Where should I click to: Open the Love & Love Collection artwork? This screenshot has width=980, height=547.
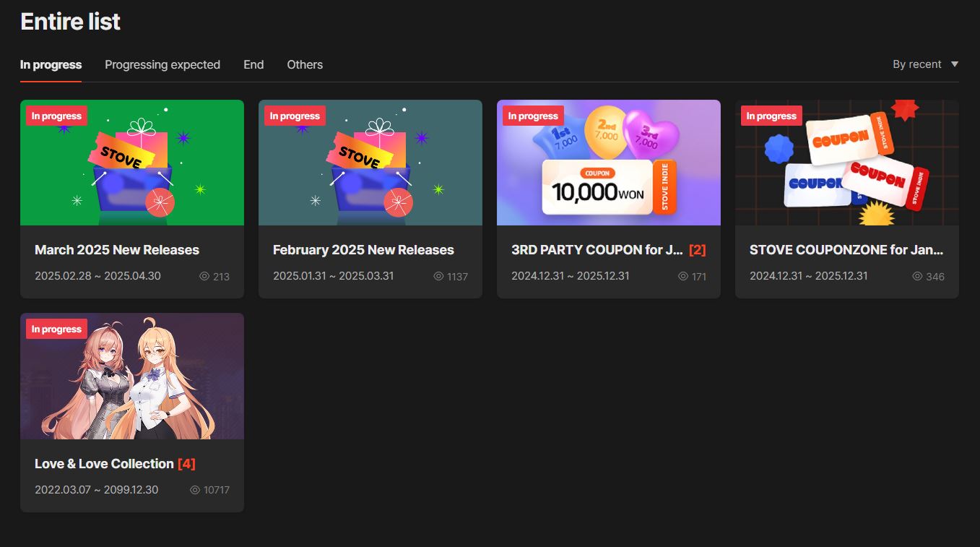[132, 376]
